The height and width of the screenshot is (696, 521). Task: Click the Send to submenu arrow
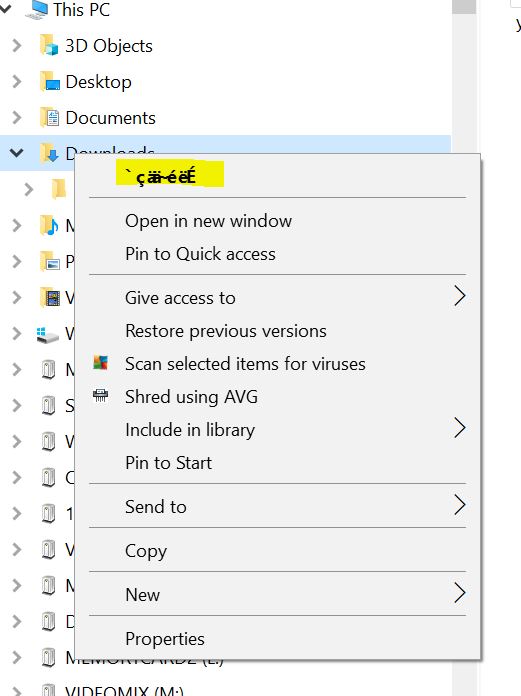(460, 505)
